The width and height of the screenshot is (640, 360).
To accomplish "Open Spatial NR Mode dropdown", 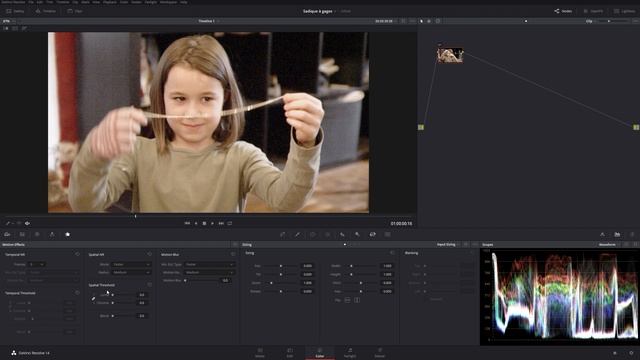I will [x=131, y=264].
